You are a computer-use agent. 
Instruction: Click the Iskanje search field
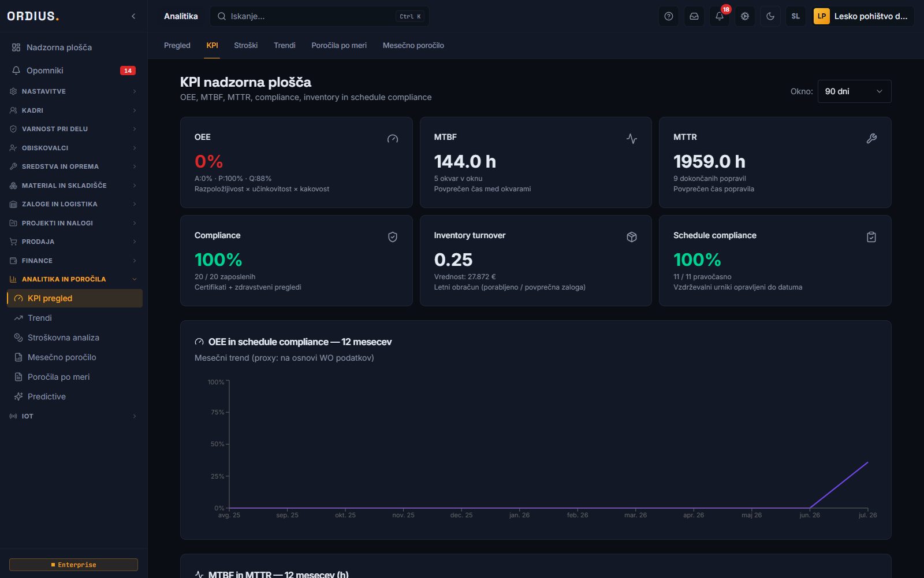click(x=319, y=16)
